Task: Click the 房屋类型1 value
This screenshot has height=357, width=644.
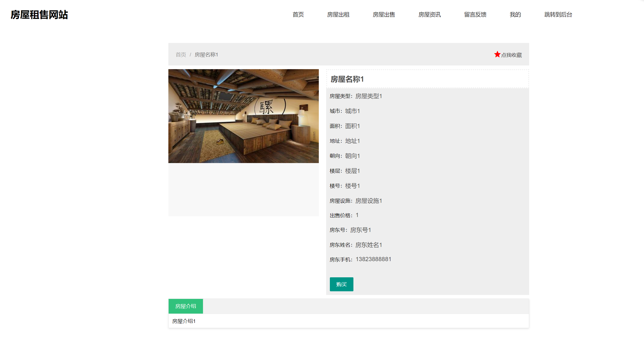Action: pyautogui.click(x=368, y=96)
